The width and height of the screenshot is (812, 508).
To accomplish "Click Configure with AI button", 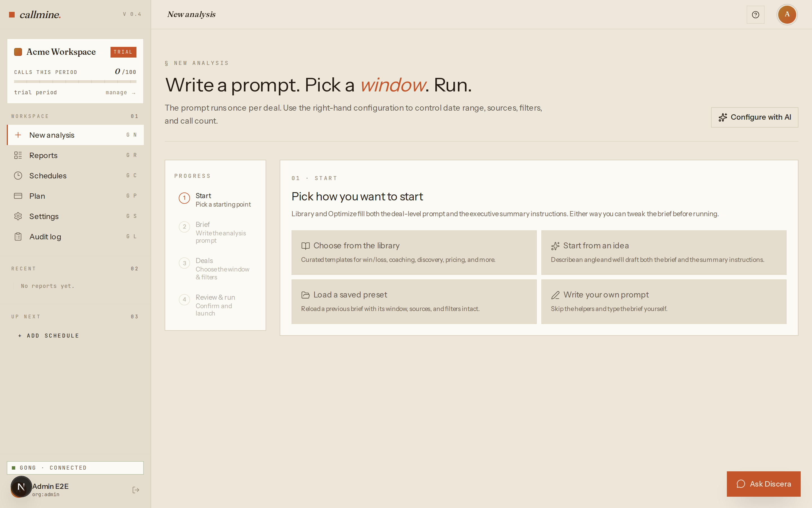I will (754, 117).
